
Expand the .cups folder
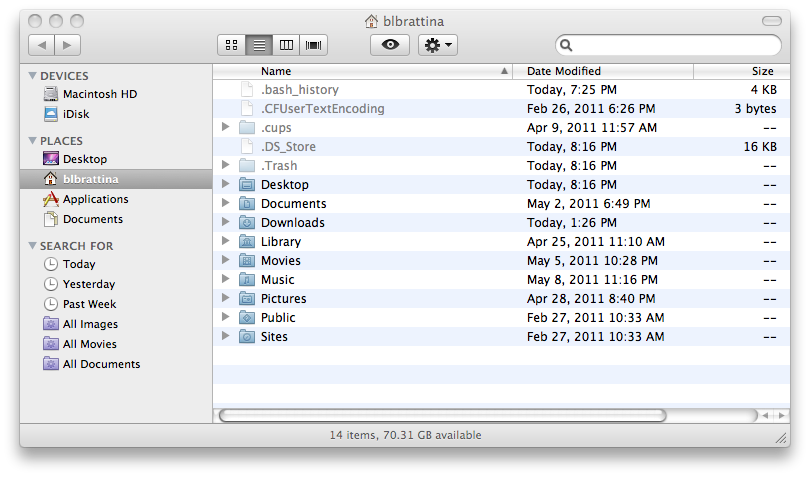coord(225,127)
